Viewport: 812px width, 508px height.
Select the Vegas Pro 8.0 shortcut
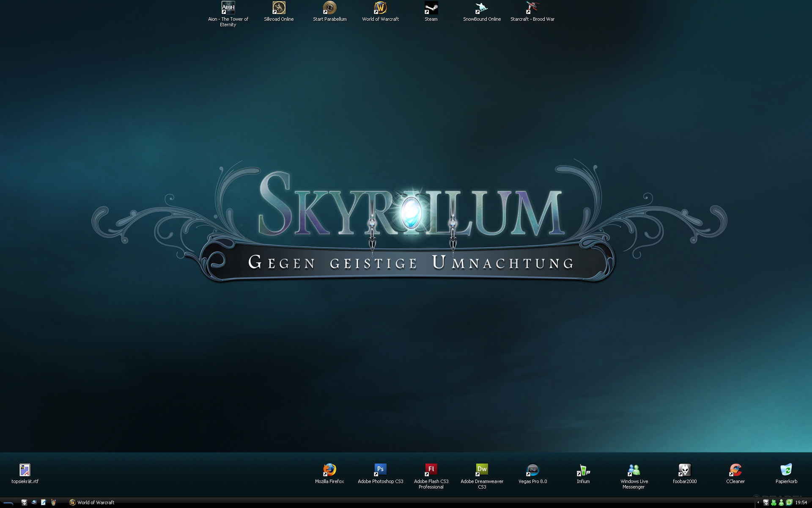pos(532,470)
